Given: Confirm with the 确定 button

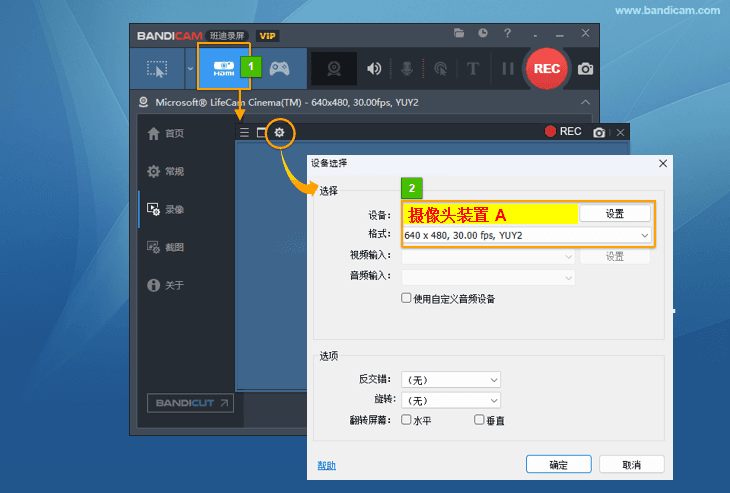Looking at the screenshot, I should pyautogui.click(x=559, y=464).
